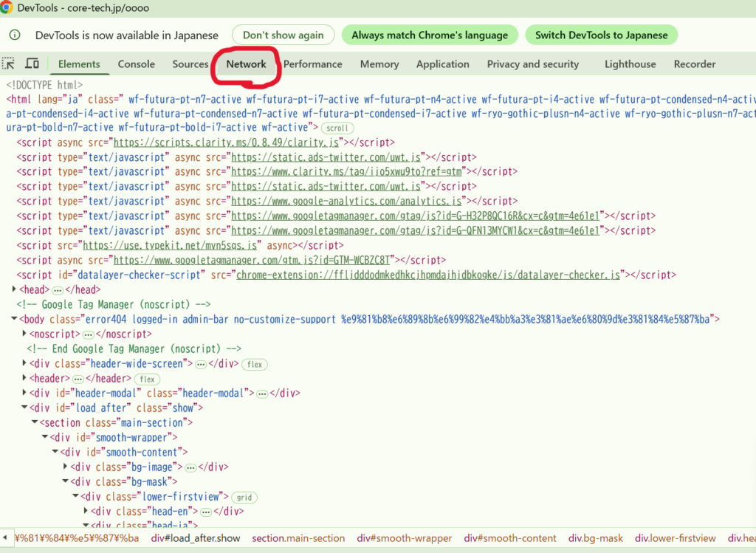Toggle the scroll badge on the html element
The width and height of the screenshot is (756, 553).
[x=337, y=128]
